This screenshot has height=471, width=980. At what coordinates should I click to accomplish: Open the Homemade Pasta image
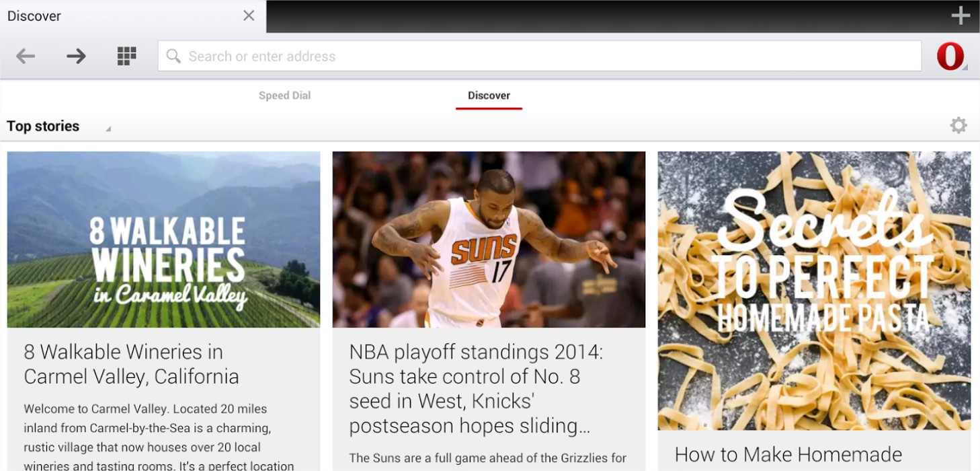tap(814, 290)
